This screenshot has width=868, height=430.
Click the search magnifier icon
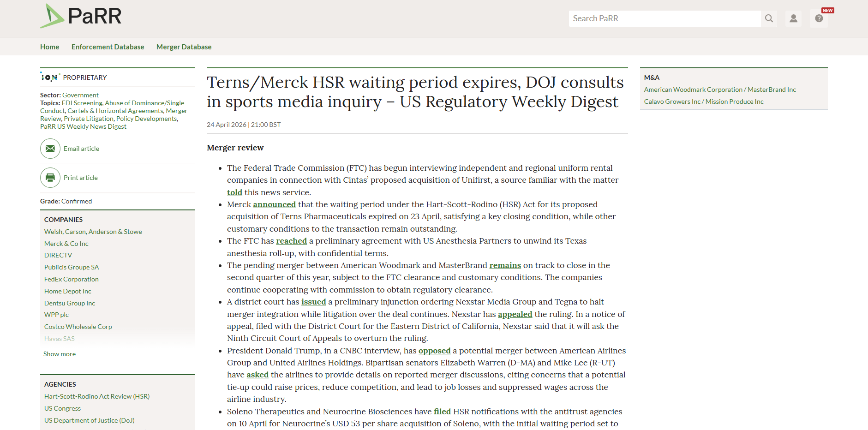[769, 18]
